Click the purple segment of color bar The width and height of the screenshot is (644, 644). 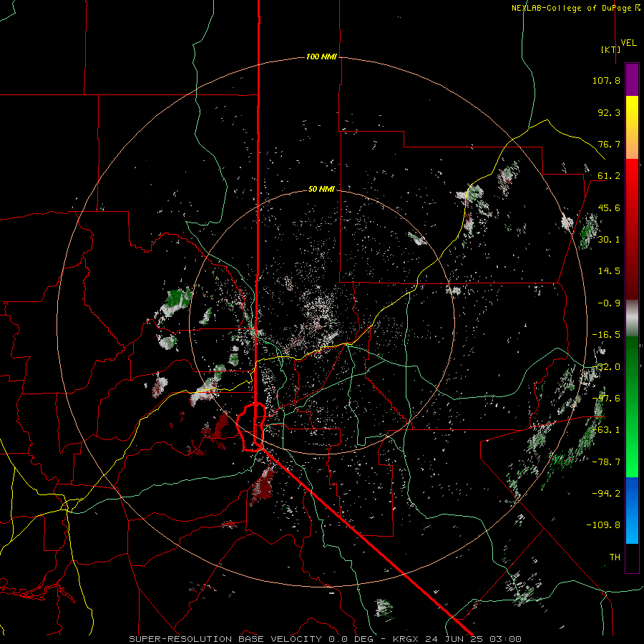point(632,79)
